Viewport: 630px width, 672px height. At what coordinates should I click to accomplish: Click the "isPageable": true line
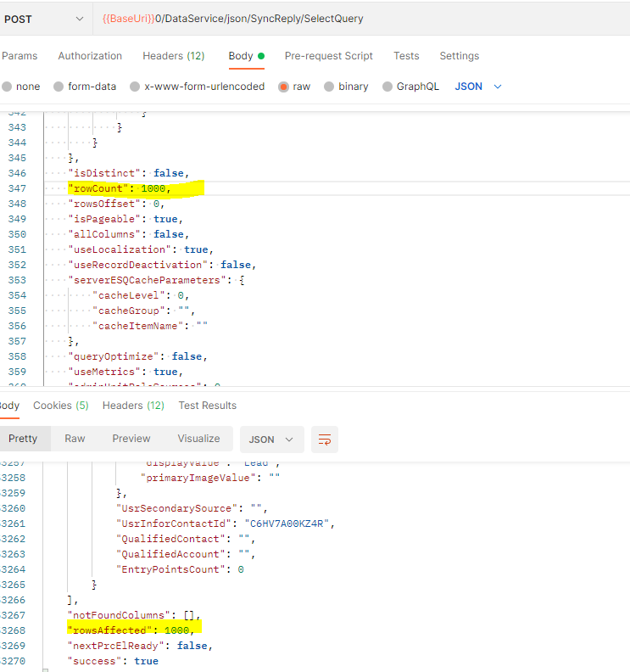click(125, 219)
